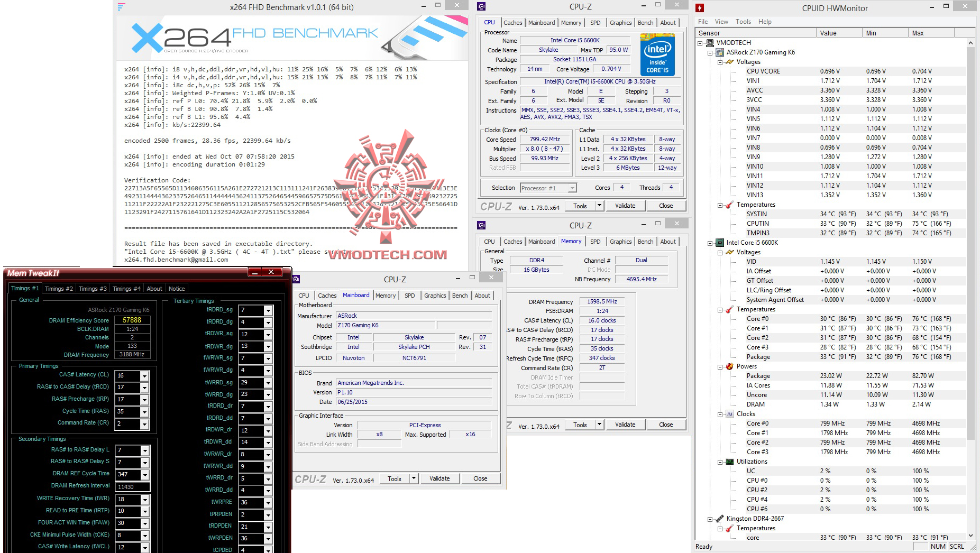Click the VMODTECH computer icon in HWMonitor
The width and height of the screenshot is (980, 553).
point(710,43)
